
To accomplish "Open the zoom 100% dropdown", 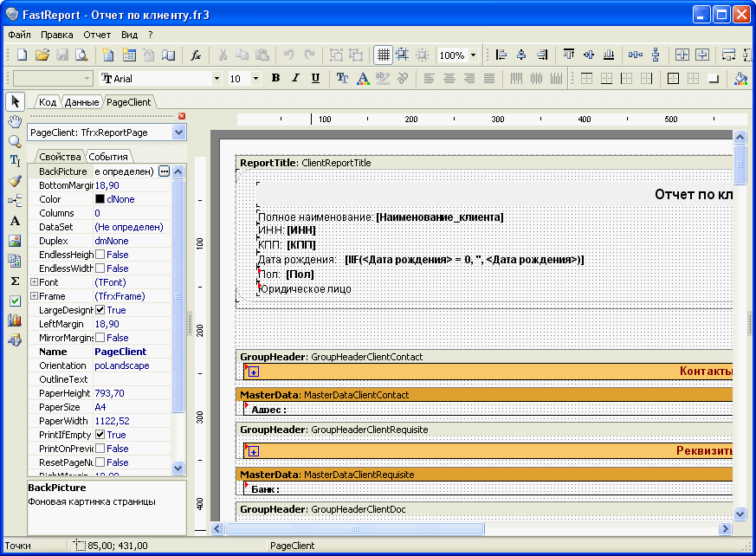I will (473, 55).
